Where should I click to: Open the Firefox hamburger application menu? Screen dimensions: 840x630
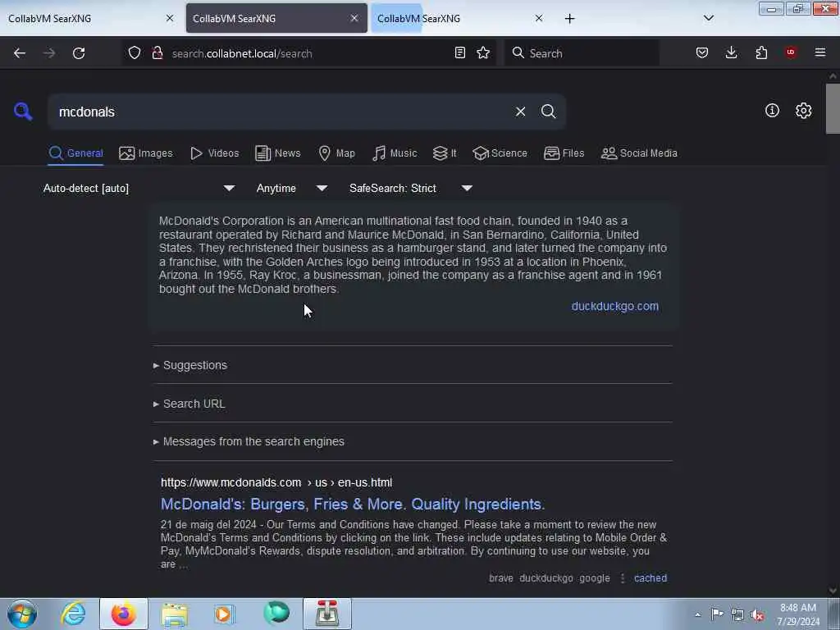point(819,52)
